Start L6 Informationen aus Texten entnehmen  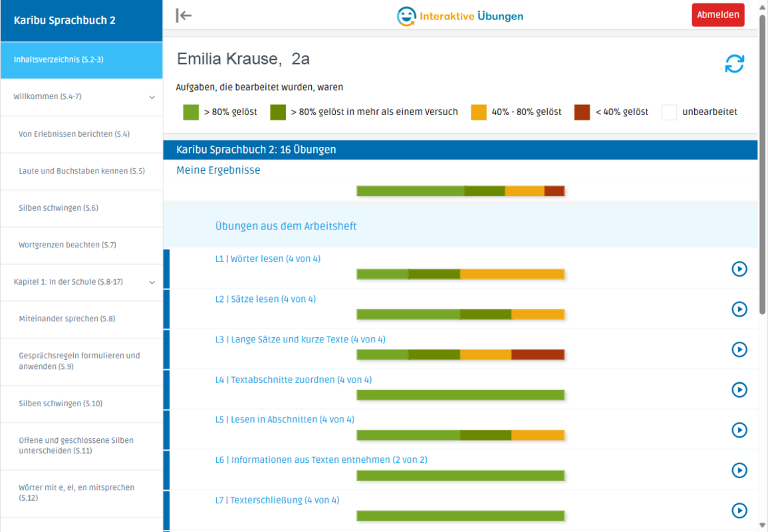coord(739,470)
